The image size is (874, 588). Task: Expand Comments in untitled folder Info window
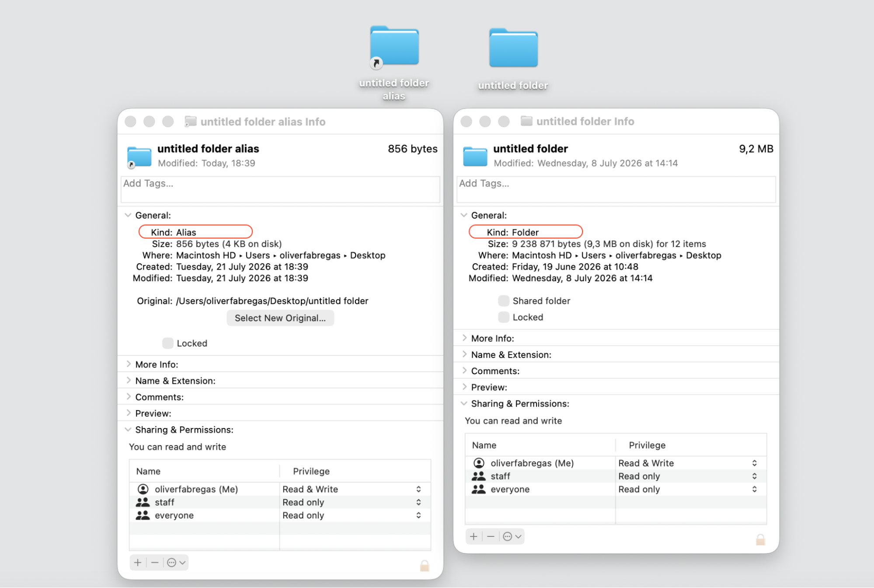pos(464,370)
